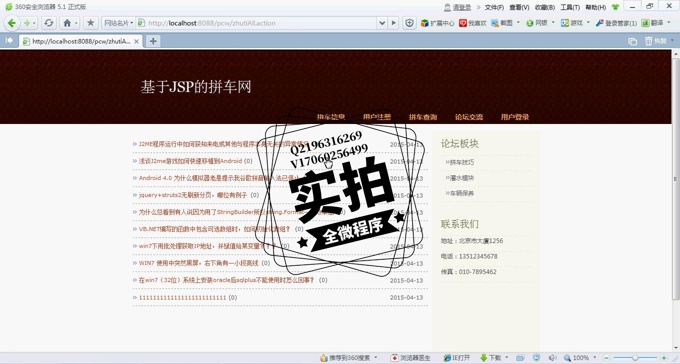Click the browser back arrow button
680x364 pixels.
[x=12, y=23]
